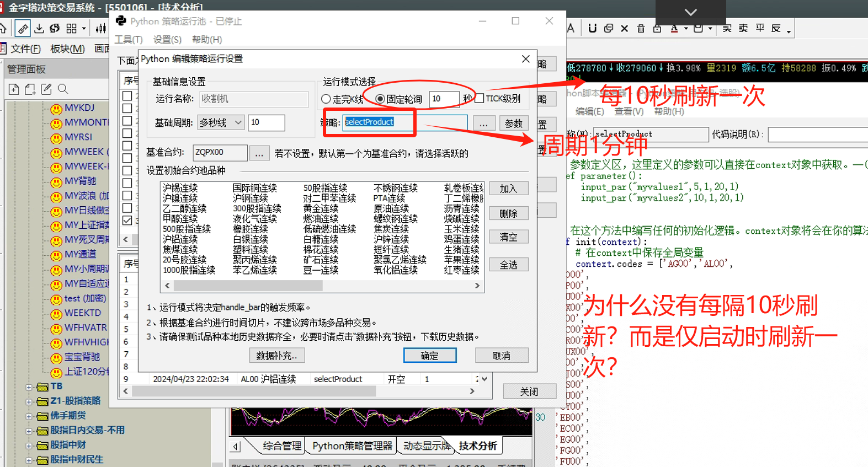868x467 pixels.
Task: Uncheck the ticked checkbox in strategy pool list
Action: (127, 220)
